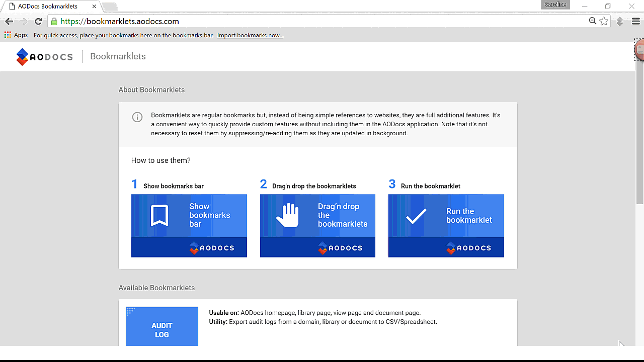Open the Apps grid shortcut

[x=16, y=35]
